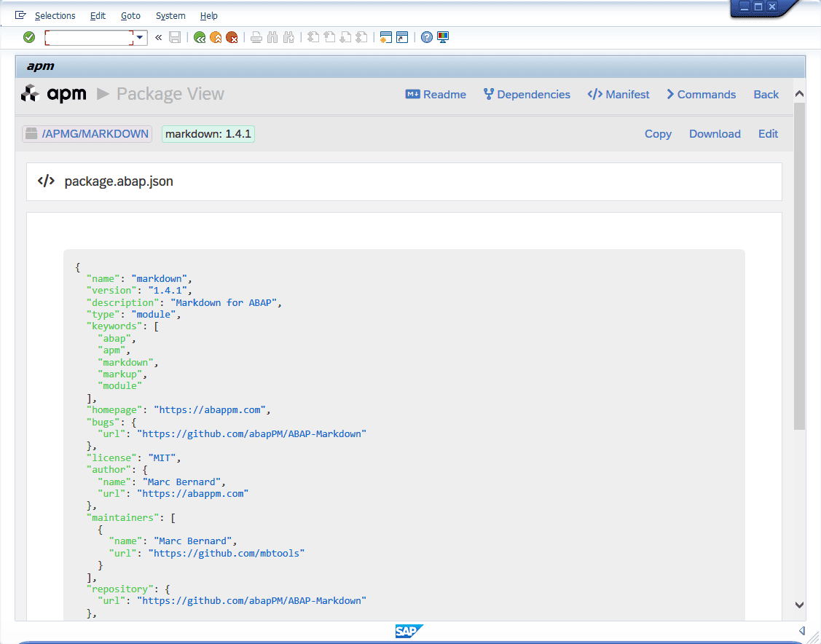The image size is (821, 644).
Task: Open the Commands menu
Action: point(701,94)
